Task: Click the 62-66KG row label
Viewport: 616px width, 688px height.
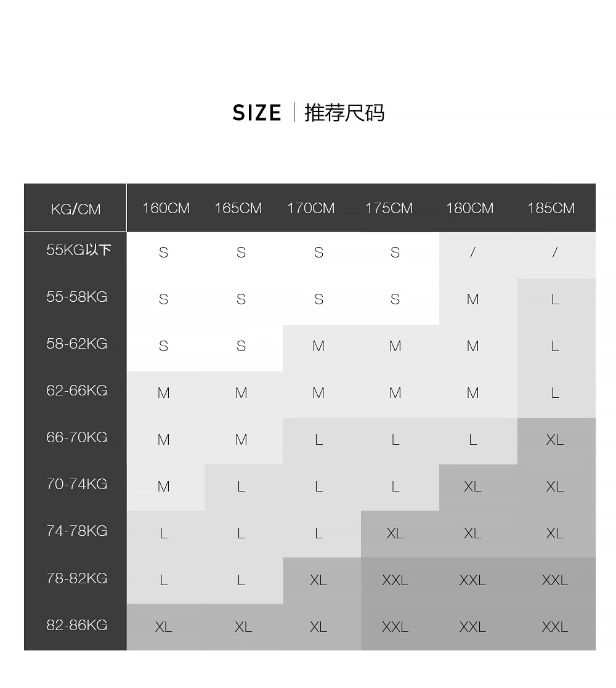Action: click(76, 391)
